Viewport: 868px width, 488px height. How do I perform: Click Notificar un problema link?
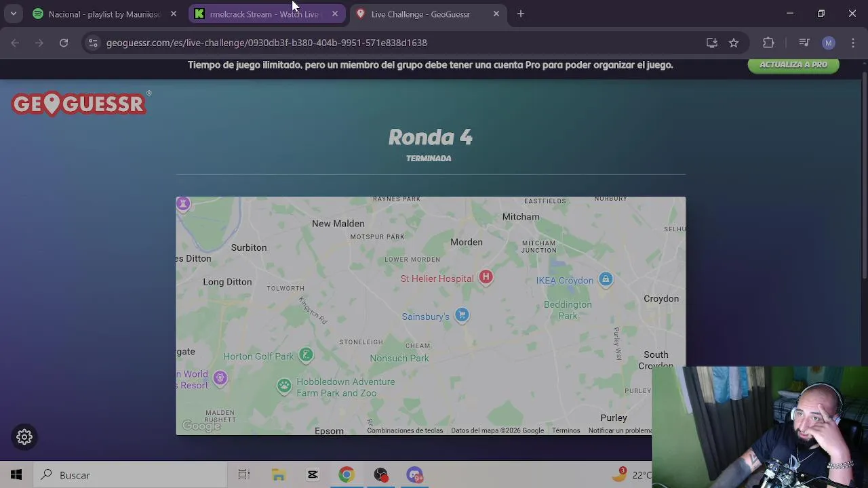620,430
